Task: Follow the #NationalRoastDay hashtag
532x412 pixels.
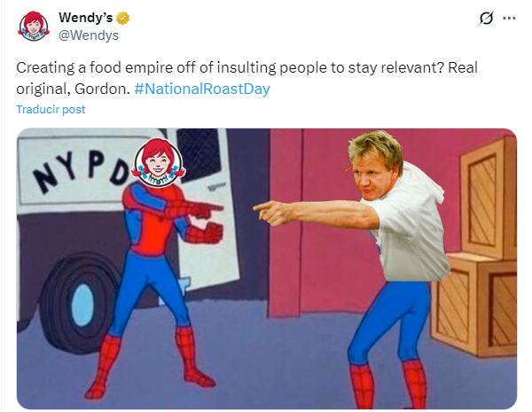Action: (202, 89)
